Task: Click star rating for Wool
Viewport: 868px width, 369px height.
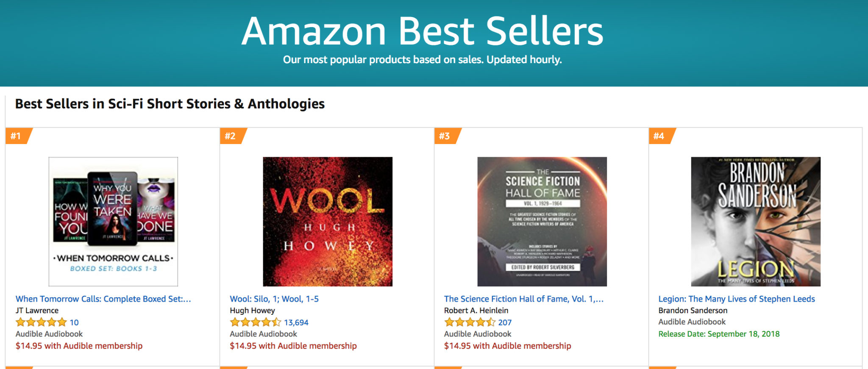Action: [x=256, y=322]
